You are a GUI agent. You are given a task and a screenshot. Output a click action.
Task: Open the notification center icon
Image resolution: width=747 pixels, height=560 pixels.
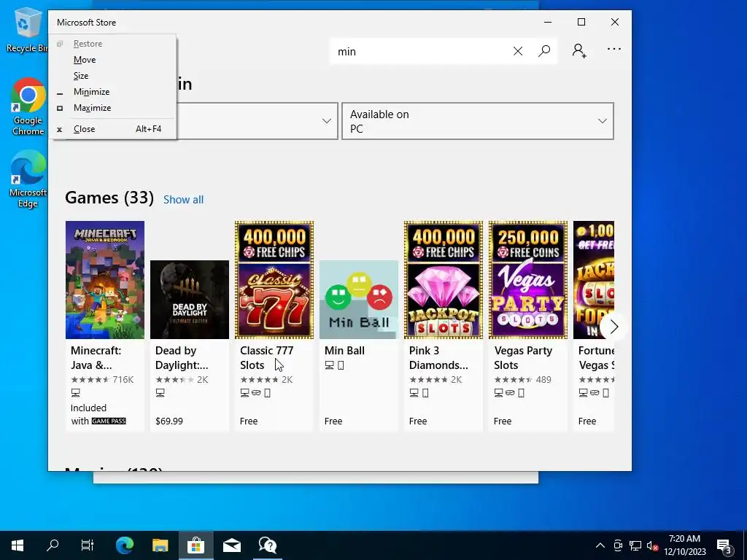[x=724, y=547]
